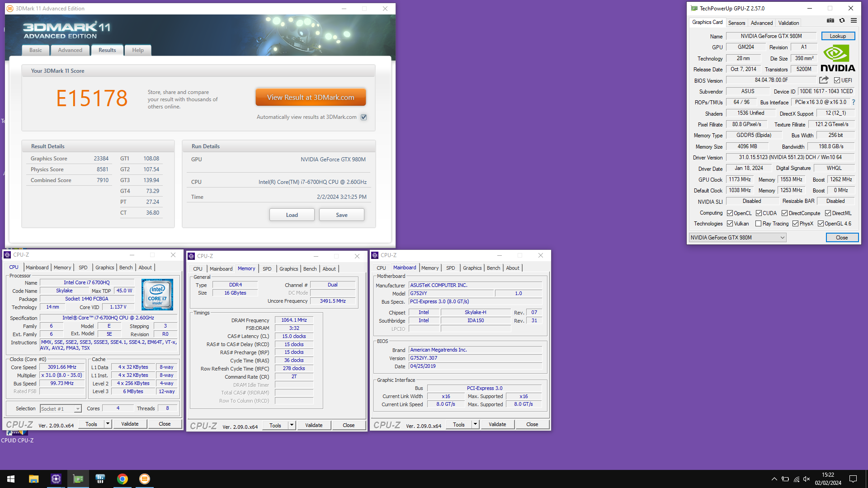The height and width of the screenshot is (488, 868).
Task: Toggle the Vulkan checkbox
Action: [x=730, y=224]
